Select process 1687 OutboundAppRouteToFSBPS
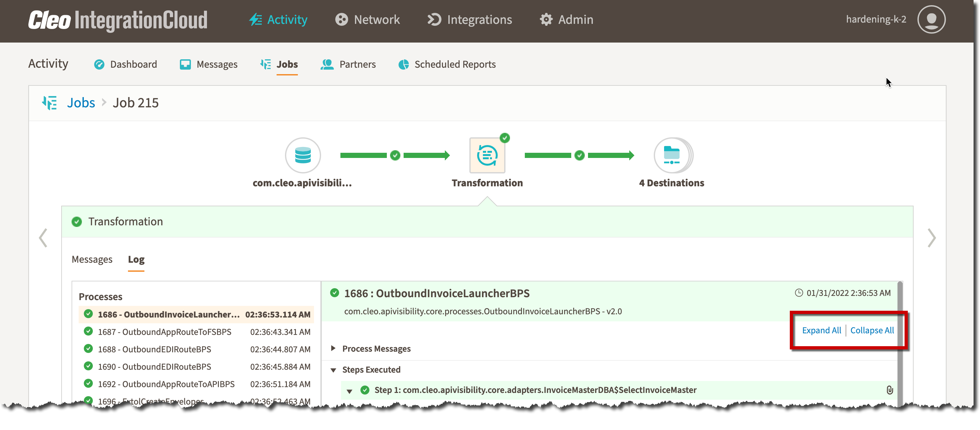This screenshot has width=980, height=430. click(x=164, y=332)
